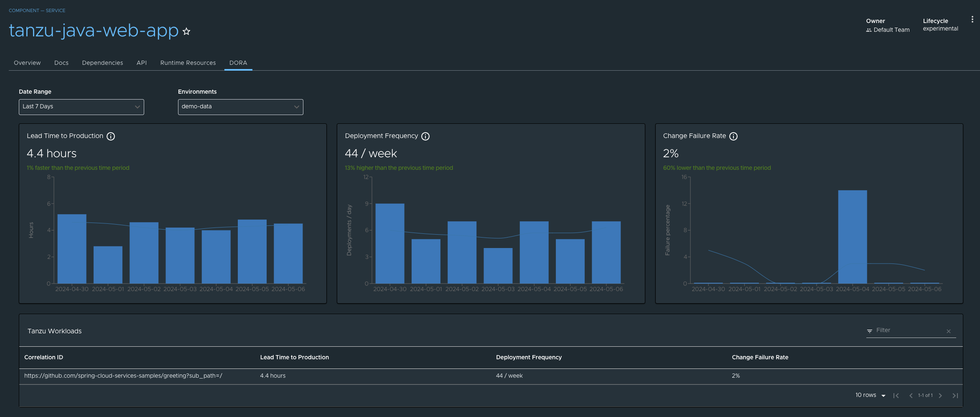Viewport: 980px width, 417px height.
Task: Sort by Deployment Frequency column header
Action: pos(529,358)
